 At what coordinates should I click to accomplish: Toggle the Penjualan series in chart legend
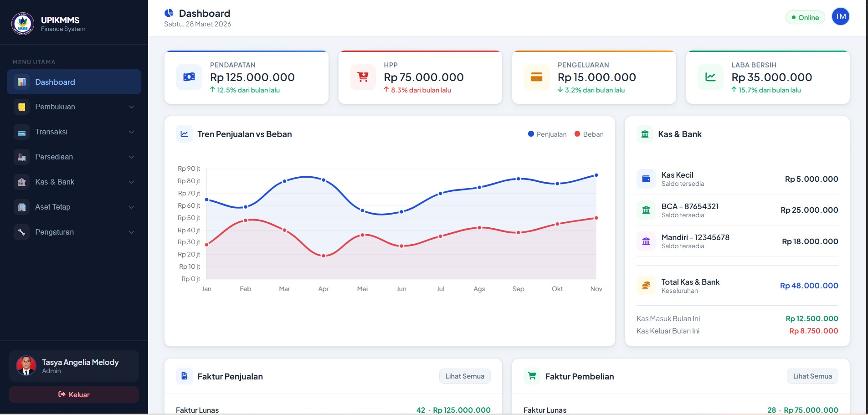pos(547,134)
